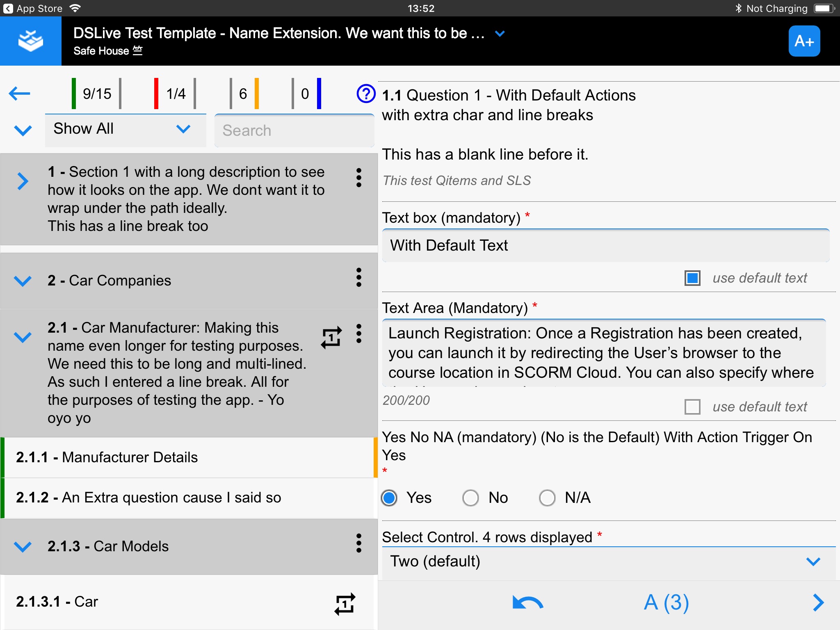Toggle 'use default text' checkbox under Text Area

(692, 407)
